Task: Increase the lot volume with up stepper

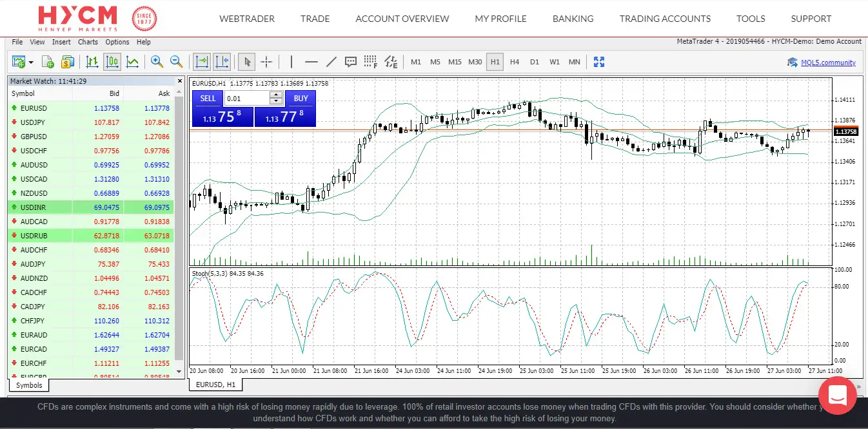Action: pyautogui.click(x=276, y=95)
